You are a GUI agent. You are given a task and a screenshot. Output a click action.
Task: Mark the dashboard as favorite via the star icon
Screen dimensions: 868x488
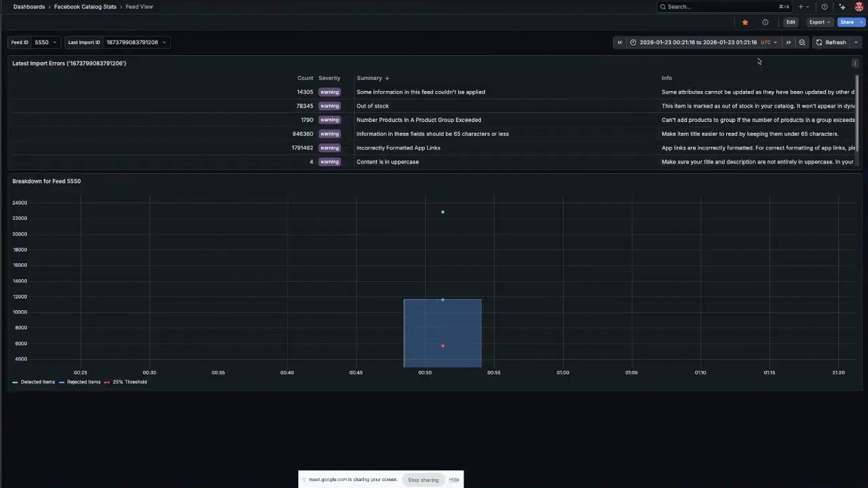[745, 22]
